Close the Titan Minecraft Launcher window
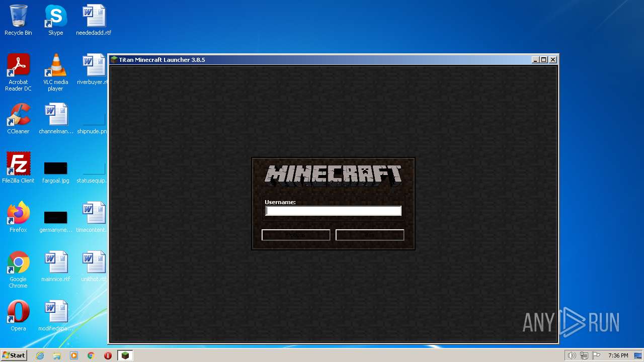This screenshot has width=644, height=362. pos(553,60)
